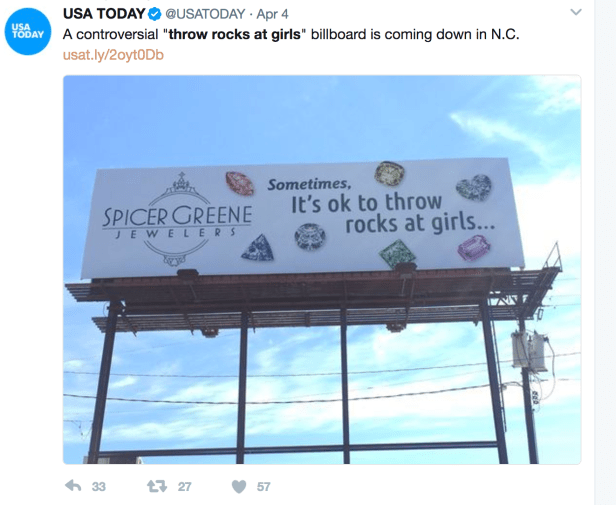This screenshot has width=616, height=505.
Task: Click the utility pole transformer in photo
Action: [529, 351]
